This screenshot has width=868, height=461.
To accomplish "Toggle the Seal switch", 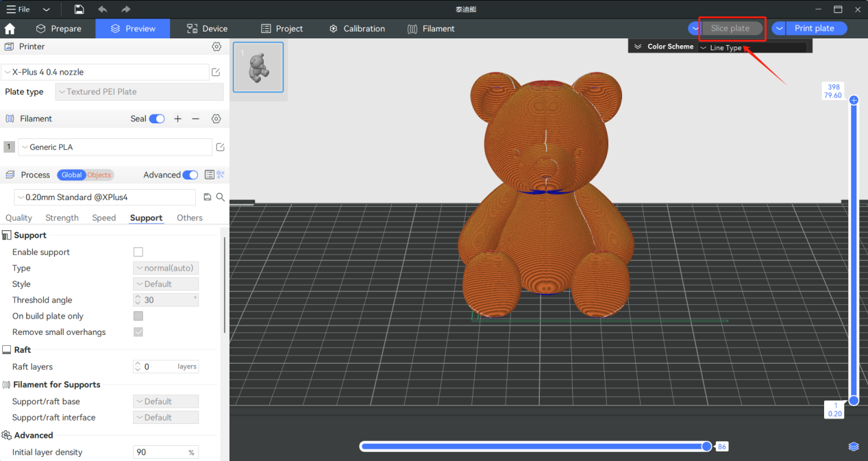I will [x=157, y=119].
